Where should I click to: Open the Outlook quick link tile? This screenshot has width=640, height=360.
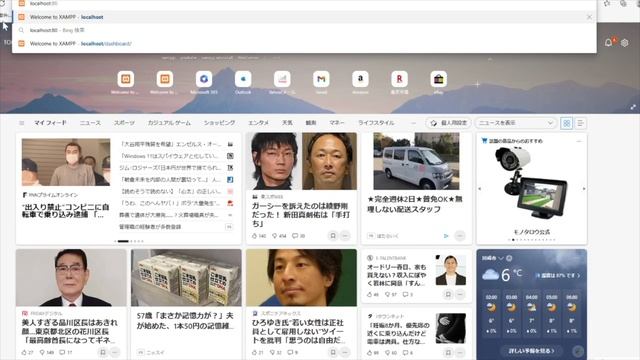(243, 79)
